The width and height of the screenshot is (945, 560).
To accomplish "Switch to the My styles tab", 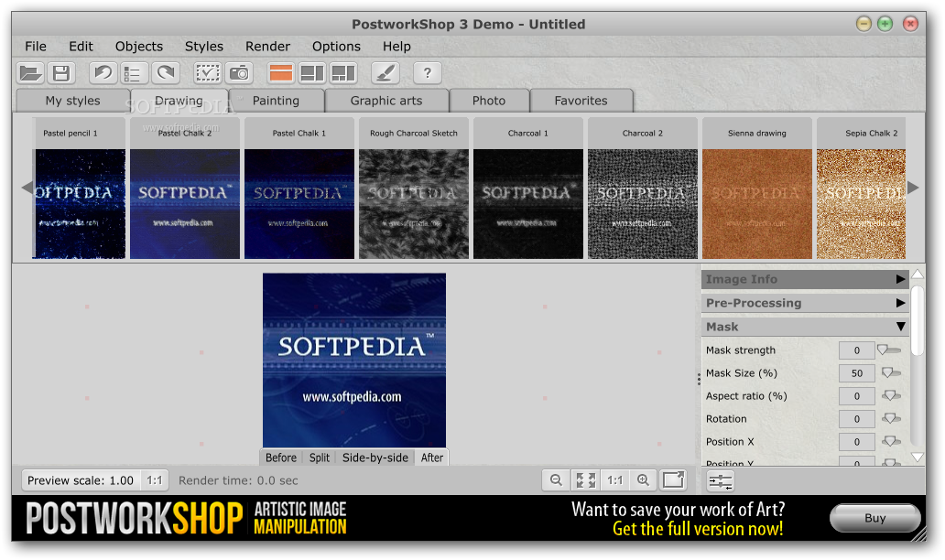I will point(73,101).
